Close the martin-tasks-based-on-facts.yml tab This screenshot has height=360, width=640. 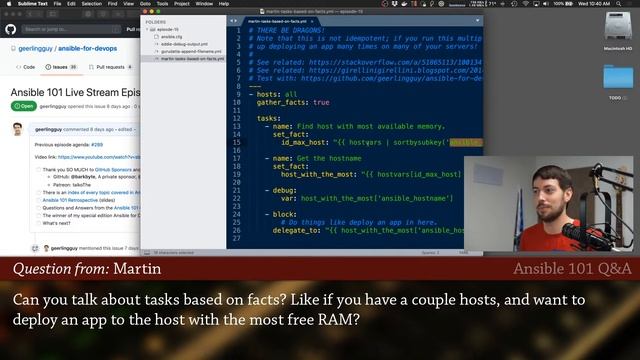tap(312, 21)
